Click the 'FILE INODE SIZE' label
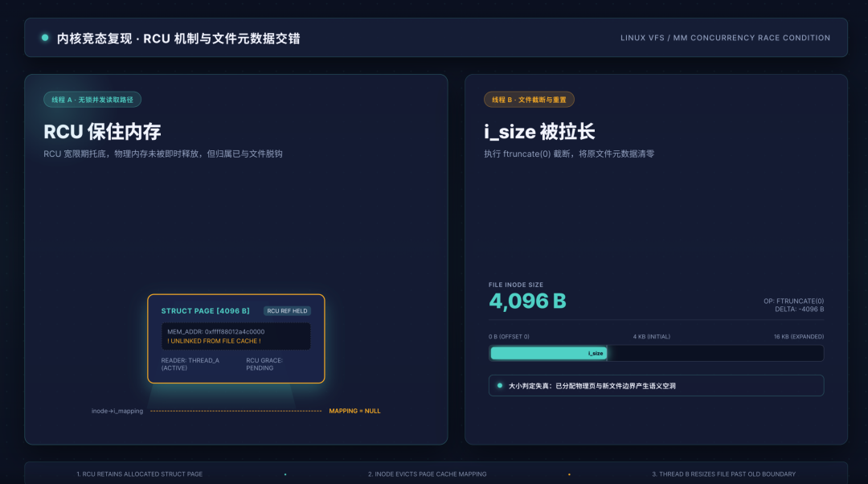Viewport: 868px width, 484px height. [x=515, y=285]
